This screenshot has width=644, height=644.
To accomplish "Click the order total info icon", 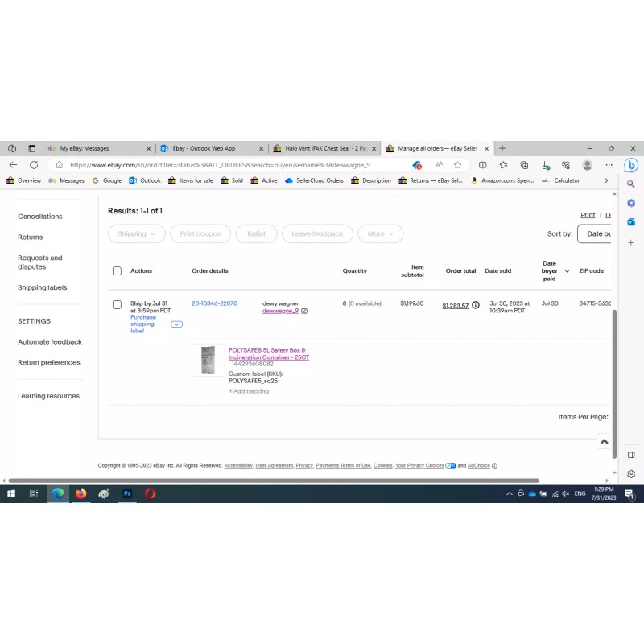I will pos(476,306).
